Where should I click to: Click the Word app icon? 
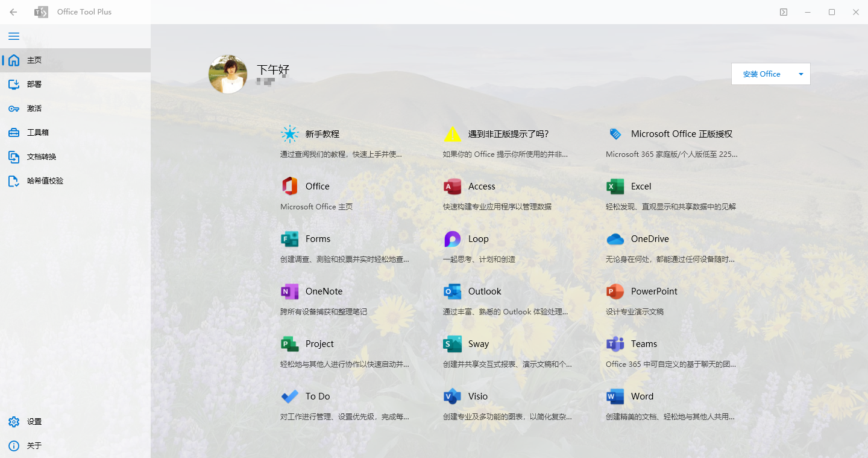[615, 396]
